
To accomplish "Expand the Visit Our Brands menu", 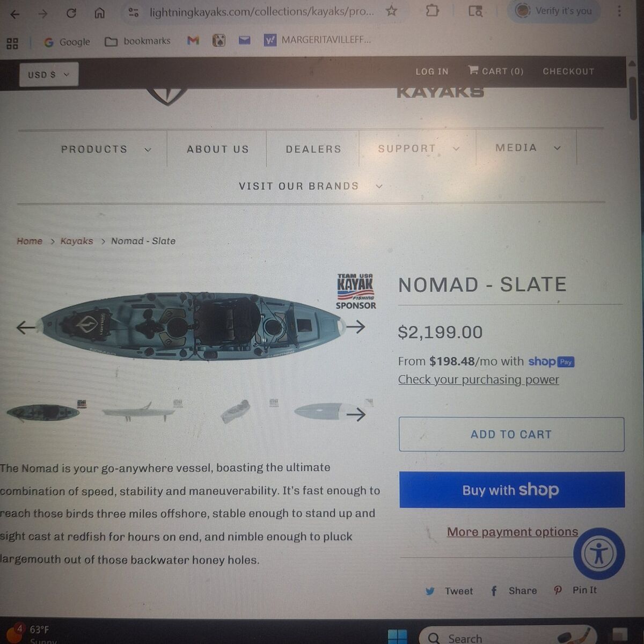I will click(x=311, y=186).
